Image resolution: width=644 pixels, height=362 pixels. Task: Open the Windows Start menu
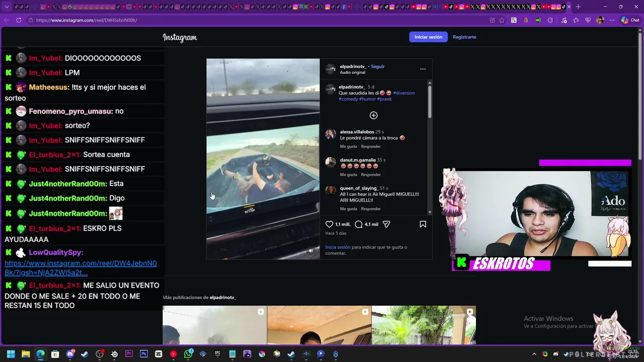point(11,354)
